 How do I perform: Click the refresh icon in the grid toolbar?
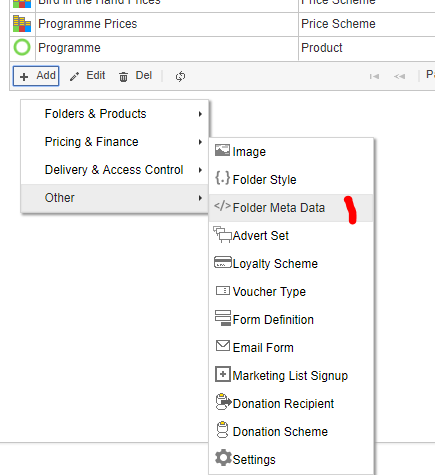(180, 76)
